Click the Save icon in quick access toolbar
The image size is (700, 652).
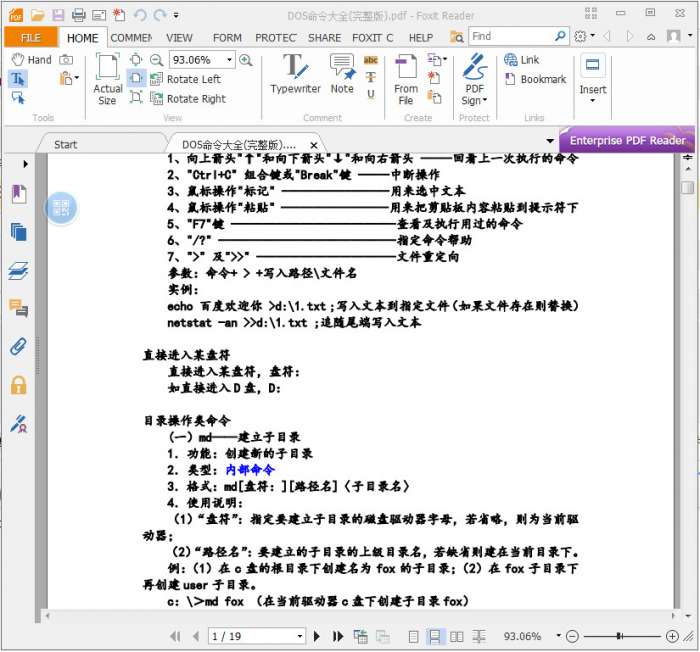coord(58,16)
